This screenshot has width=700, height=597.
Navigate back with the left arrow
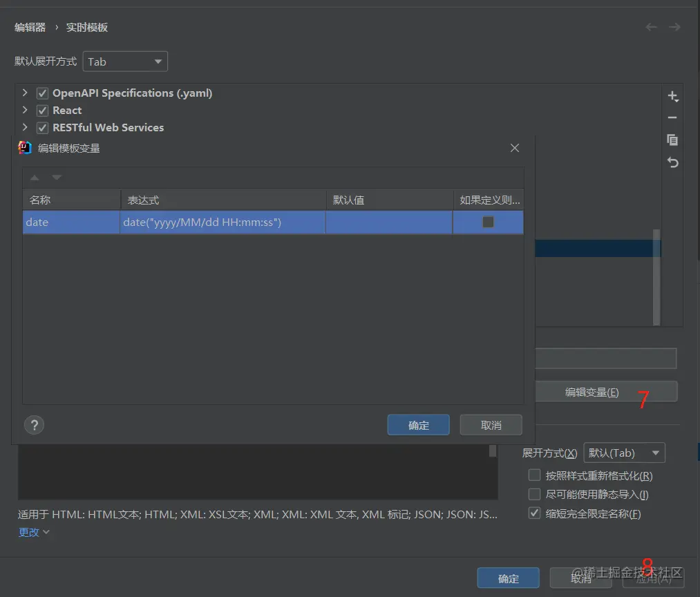(x=652, y=27)
